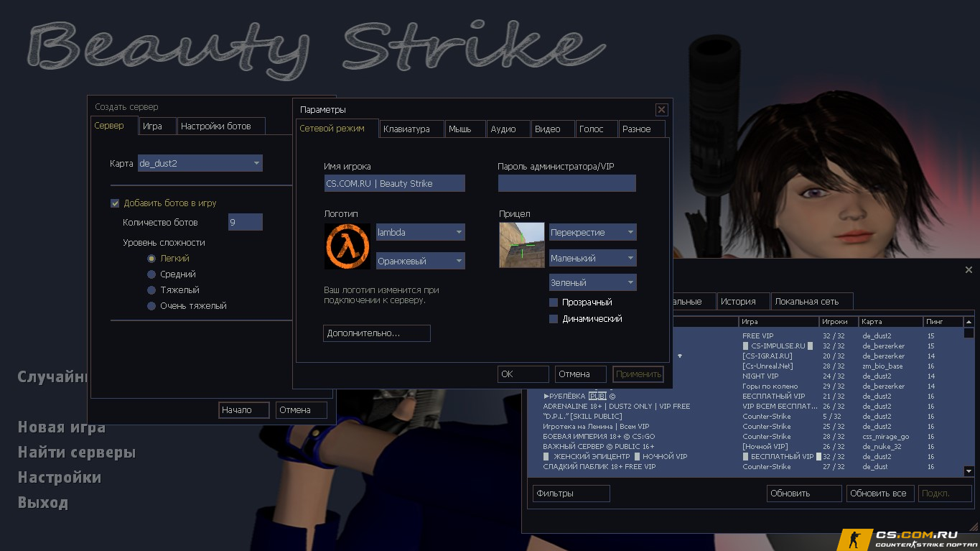Select the "D.P.L." [SKILL PUBLIC] server

[745, 417]
